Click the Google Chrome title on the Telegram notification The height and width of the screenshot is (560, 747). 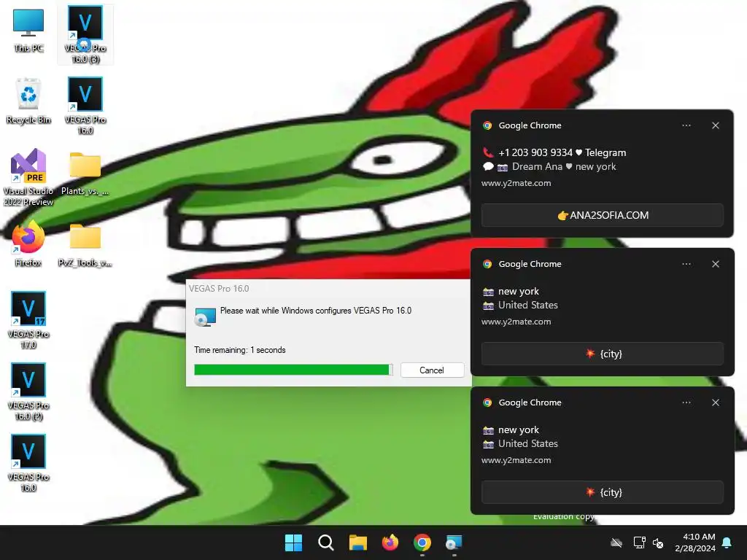[x=530, y=125]
